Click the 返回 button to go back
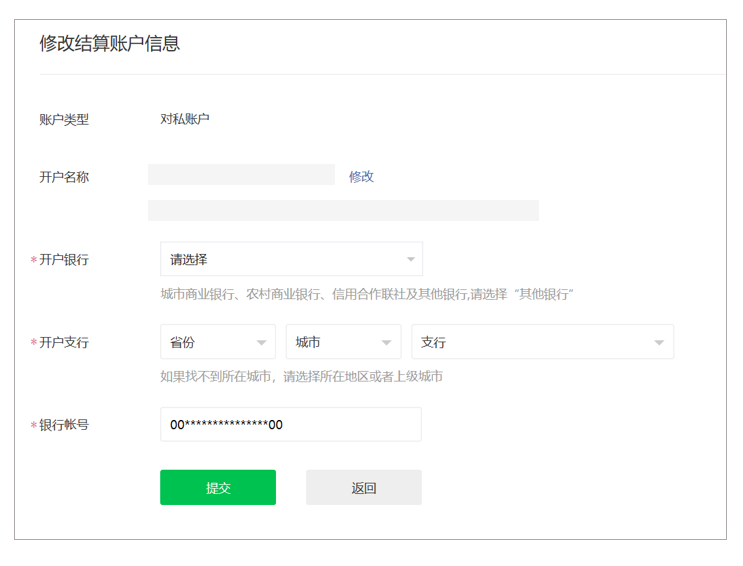Image resolution: width=743 pixels, height=566 pixels. pos(364,487)
